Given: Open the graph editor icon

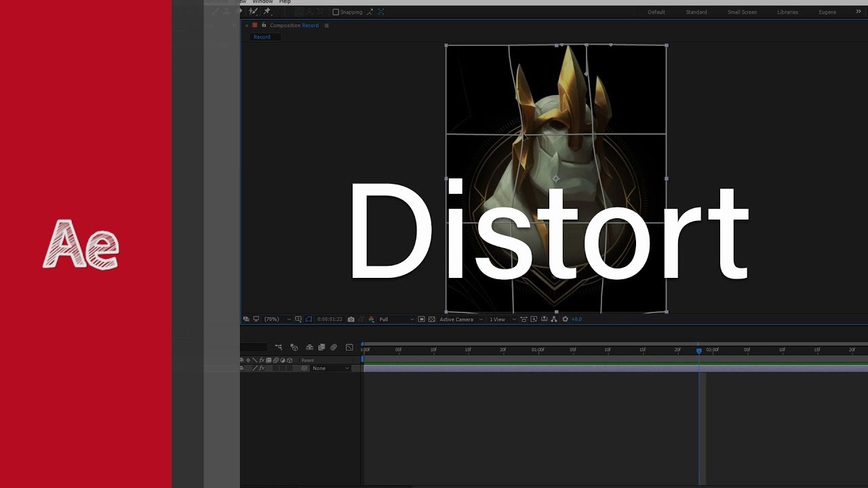Looking at the screenshot, I should point(350,347).
